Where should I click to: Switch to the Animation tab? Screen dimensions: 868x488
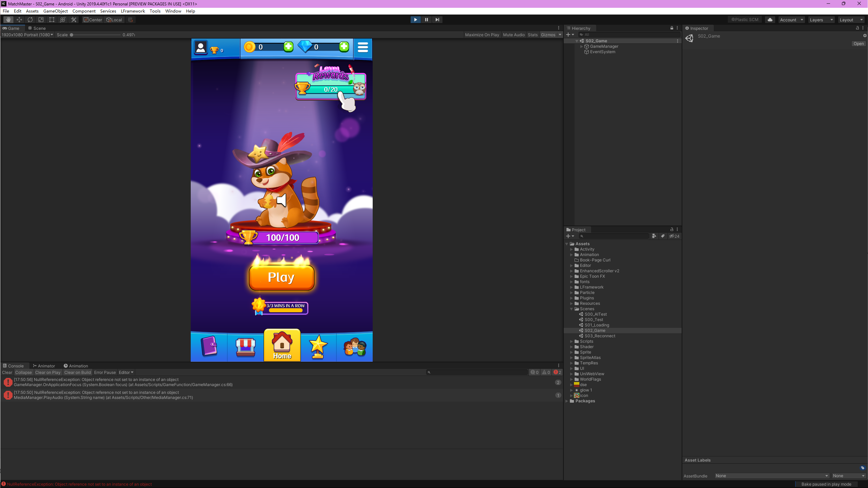(76, 366)
